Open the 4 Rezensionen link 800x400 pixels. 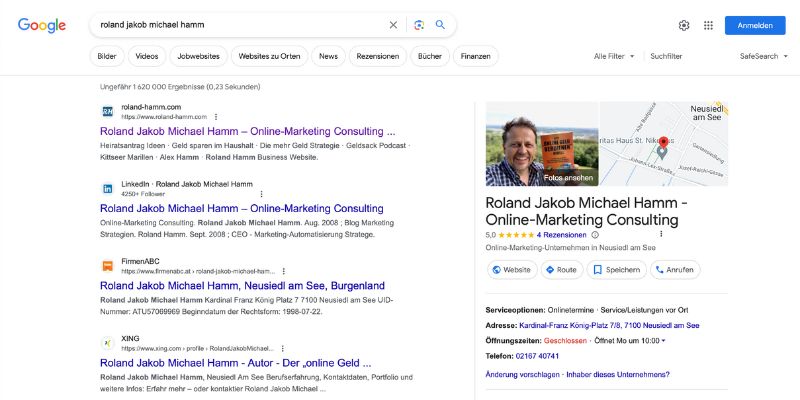click(561, 235)
